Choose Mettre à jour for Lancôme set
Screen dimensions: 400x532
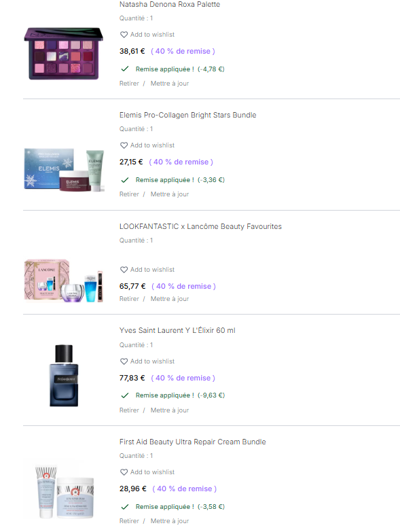tap(170, 299)
